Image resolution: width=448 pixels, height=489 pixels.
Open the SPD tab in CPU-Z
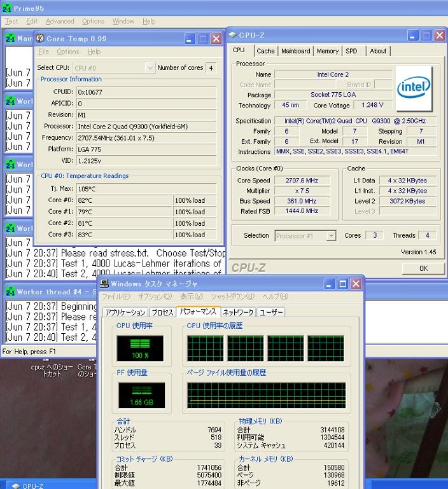pos(351,51)
